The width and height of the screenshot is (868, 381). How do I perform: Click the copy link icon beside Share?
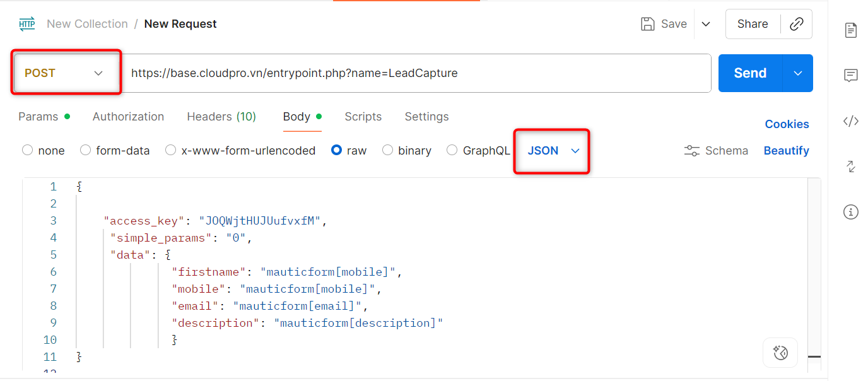pos(797,24)
